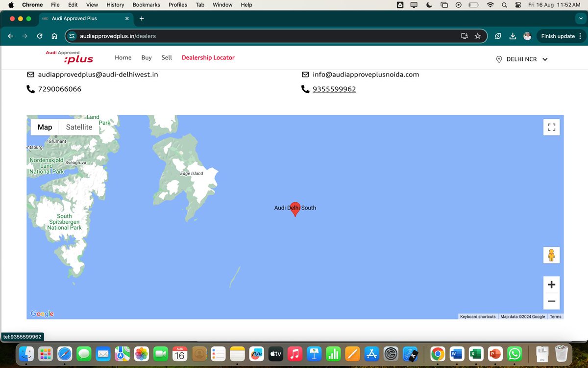Screen dimensions: 588x368
Task: Open Spotlight search in menu bar
Action: (504, 5)
